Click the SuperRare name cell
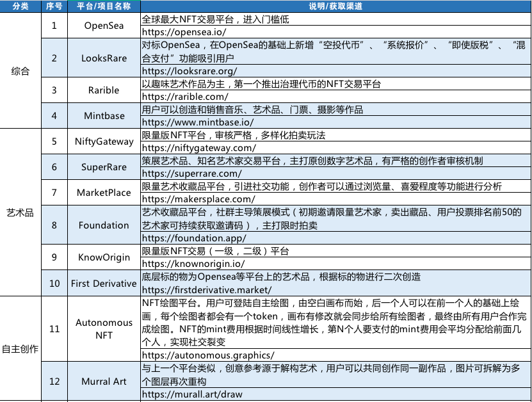Viewport: 532px width, 402px height. [x=104, y=167]
